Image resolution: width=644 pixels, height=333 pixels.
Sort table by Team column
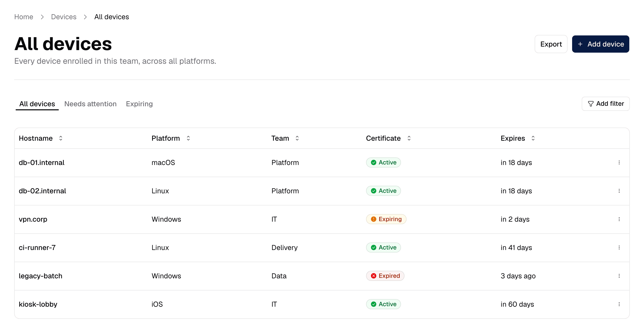coord(285,138)
